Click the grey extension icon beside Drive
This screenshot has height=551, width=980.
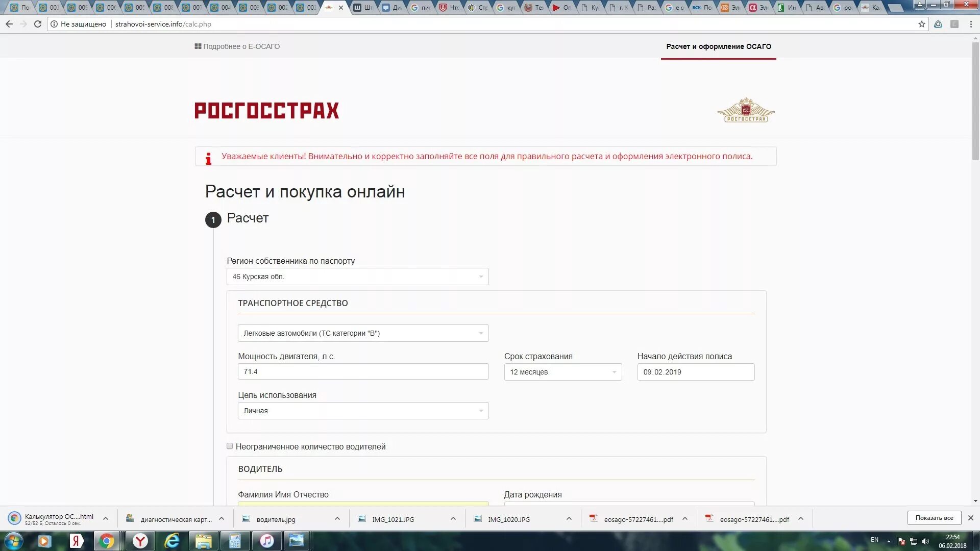pyautogui.click(x=954, y=24)
